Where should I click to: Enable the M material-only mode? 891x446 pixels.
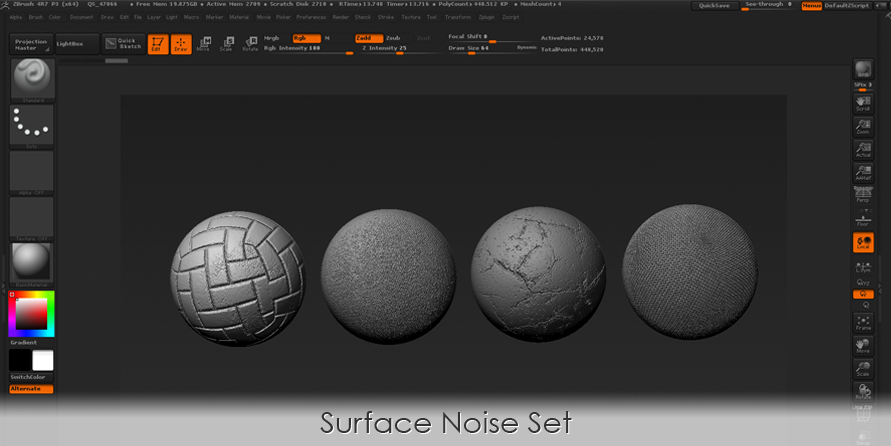point(327,38)
